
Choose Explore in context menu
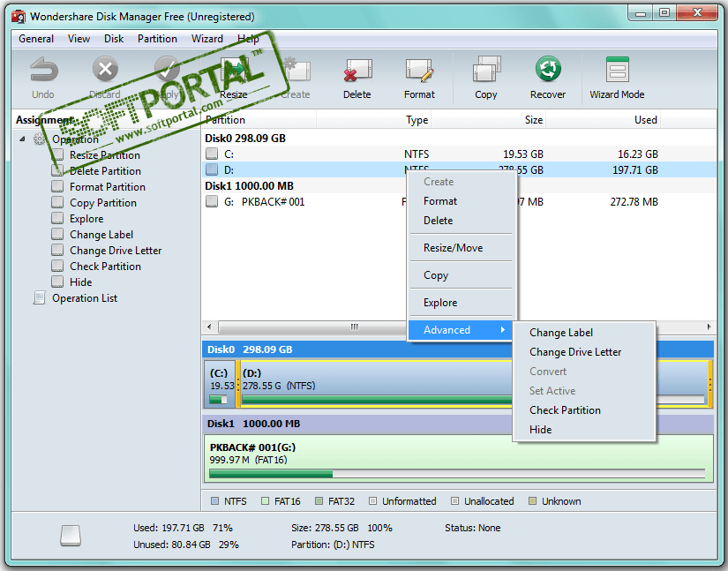coord(462,303)
